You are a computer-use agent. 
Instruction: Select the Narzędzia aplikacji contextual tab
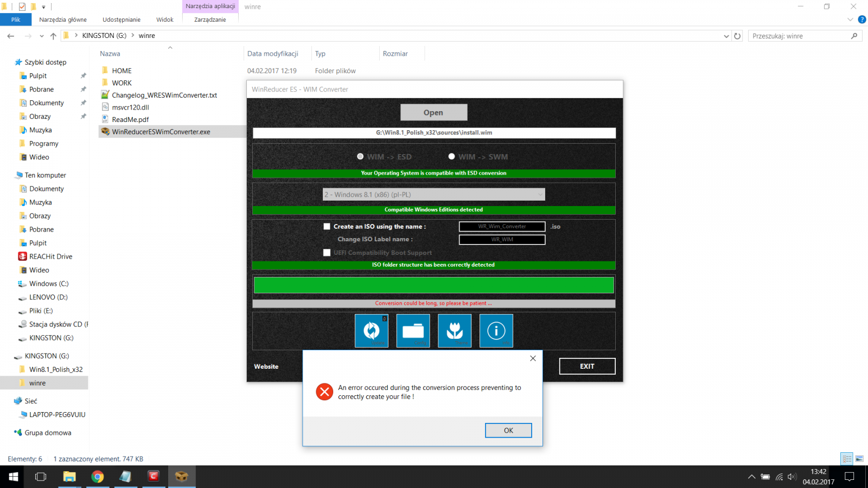tap(210, 6)
